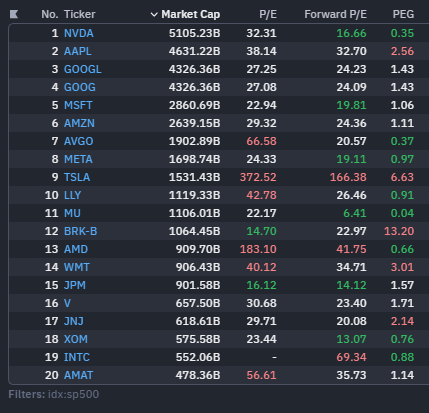This screenshot has height=413, width=429.
Task: Sort by Ticker column header
Action: 79,14
